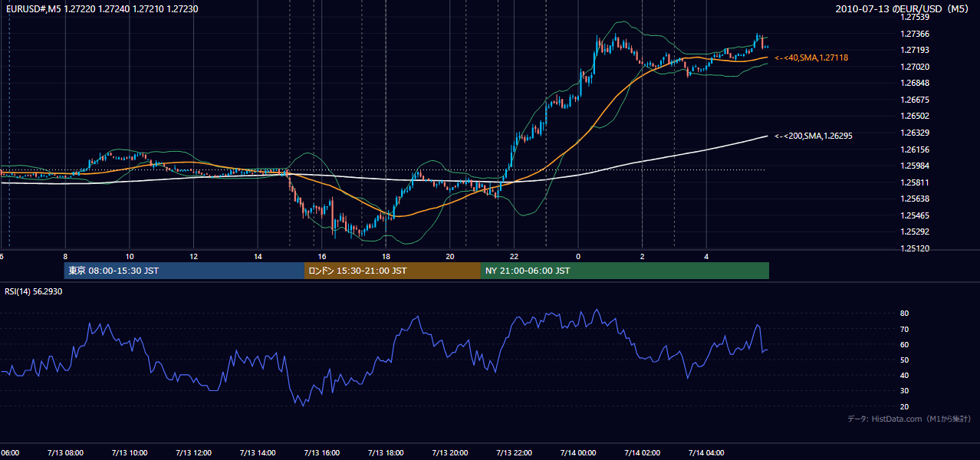The image size is (980, 460).
Task: Click price axis label 1.26329
Action: tap(914, 133)
